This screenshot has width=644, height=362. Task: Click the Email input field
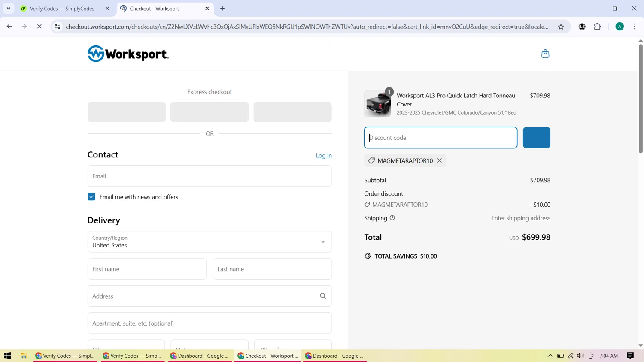pos(210,176)
